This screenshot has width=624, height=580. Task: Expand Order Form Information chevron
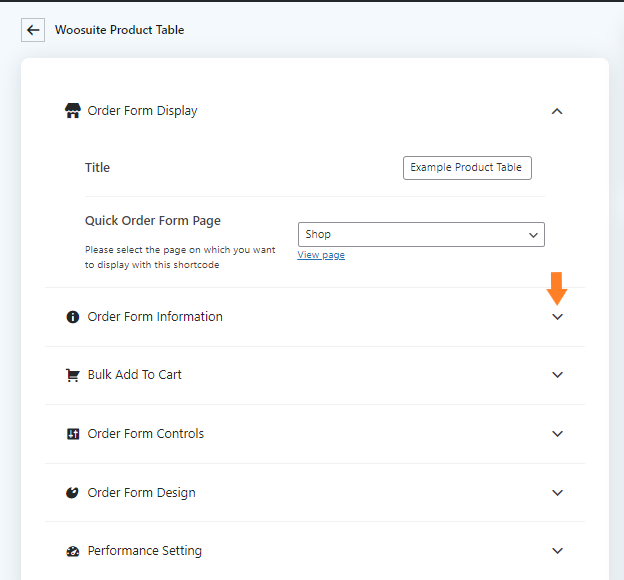click(558, 317)
